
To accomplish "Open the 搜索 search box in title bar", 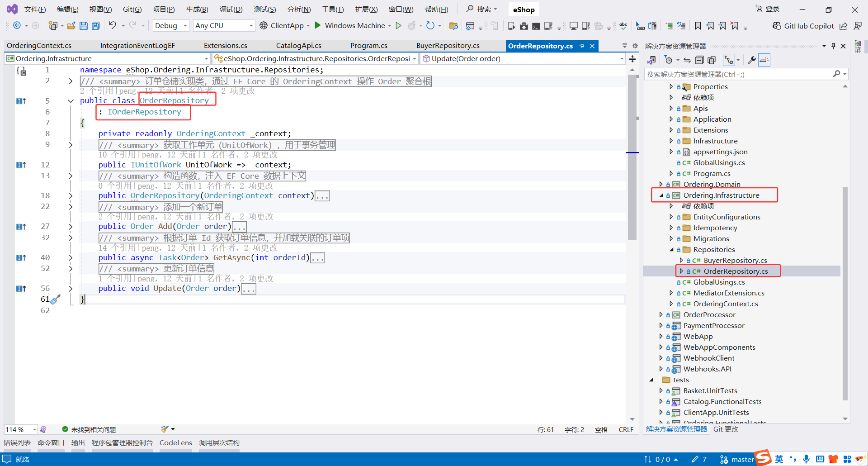I will (482, 9).
